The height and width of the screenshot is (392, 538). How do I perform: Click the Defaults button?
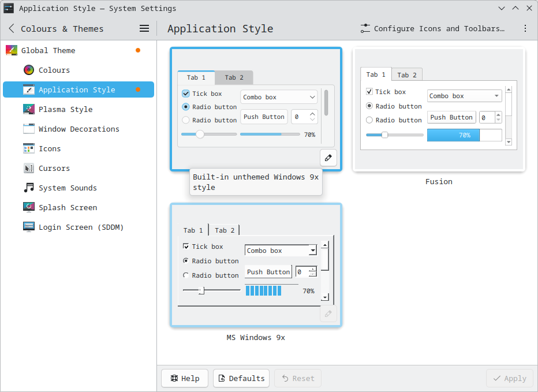(x=241, y=378)
